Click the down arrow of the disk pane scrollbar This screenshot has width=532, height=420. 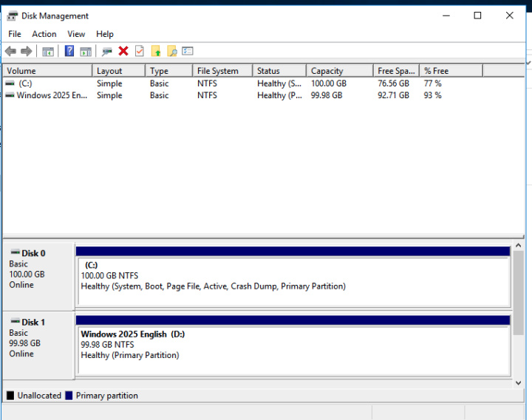point(518,383)
